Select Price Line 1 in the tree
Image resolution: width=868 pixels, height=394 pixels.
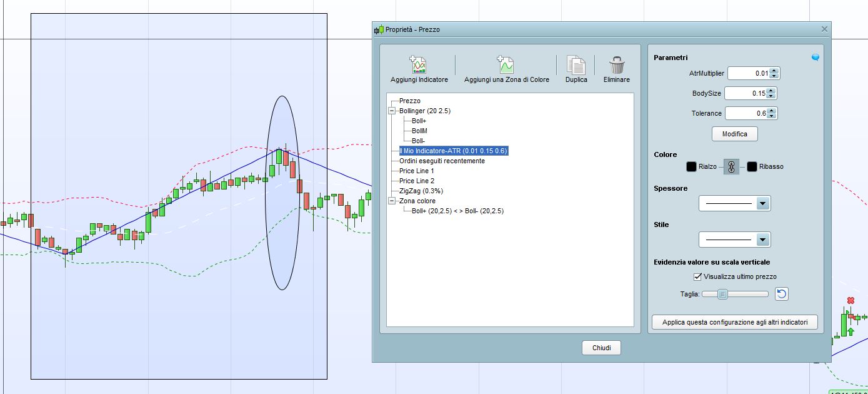tap(417, 171)
